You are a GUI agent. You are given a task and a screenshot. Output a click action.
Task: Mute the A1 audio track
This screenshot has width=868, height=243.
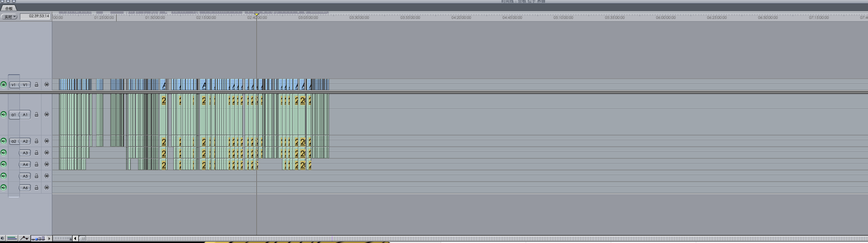click(3, 114)
